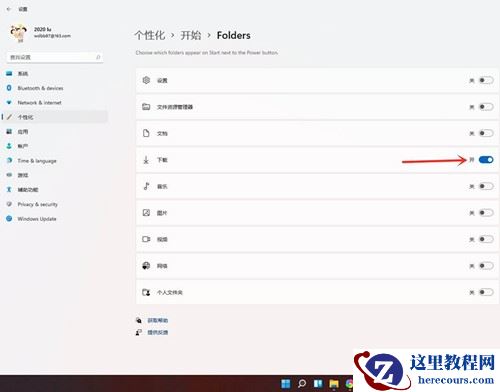Open the Widgets icon on the taskbar
The width and height of the screenshot is (500, 392).
(318, 384)
